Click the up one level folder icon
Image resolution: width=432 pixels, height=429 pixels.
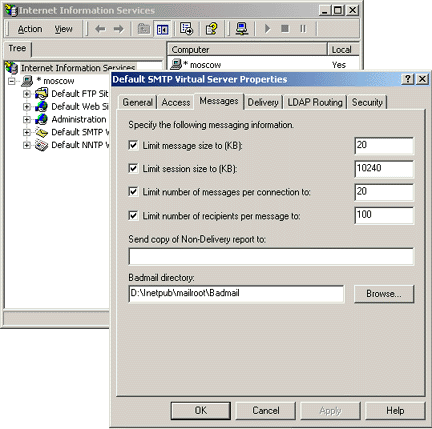point(144,29)
